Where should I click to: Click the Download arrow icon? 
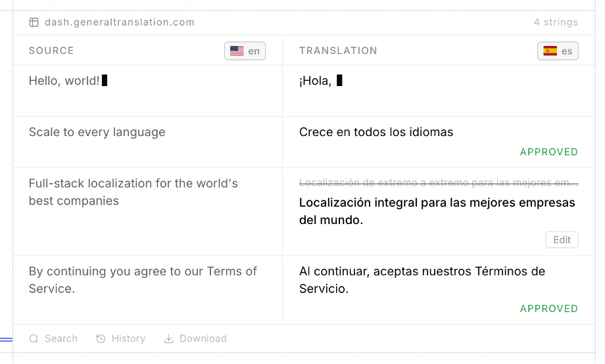168,339
